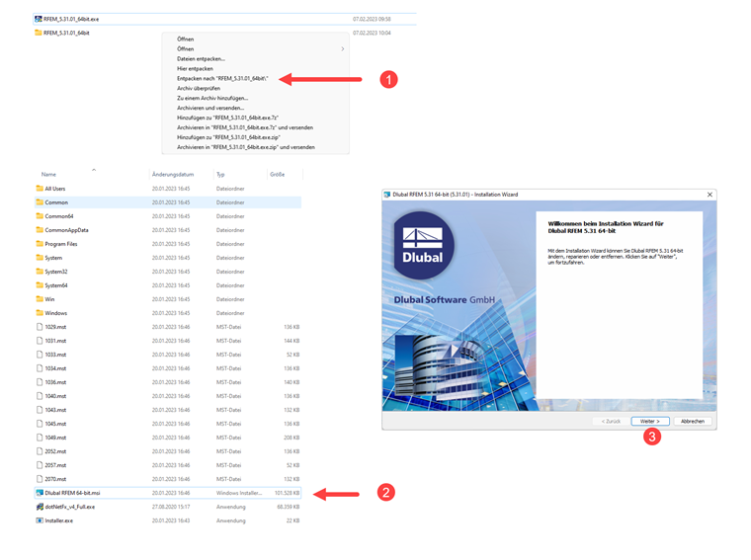Select the '1049.mst' file name

[x=55, y=438]
